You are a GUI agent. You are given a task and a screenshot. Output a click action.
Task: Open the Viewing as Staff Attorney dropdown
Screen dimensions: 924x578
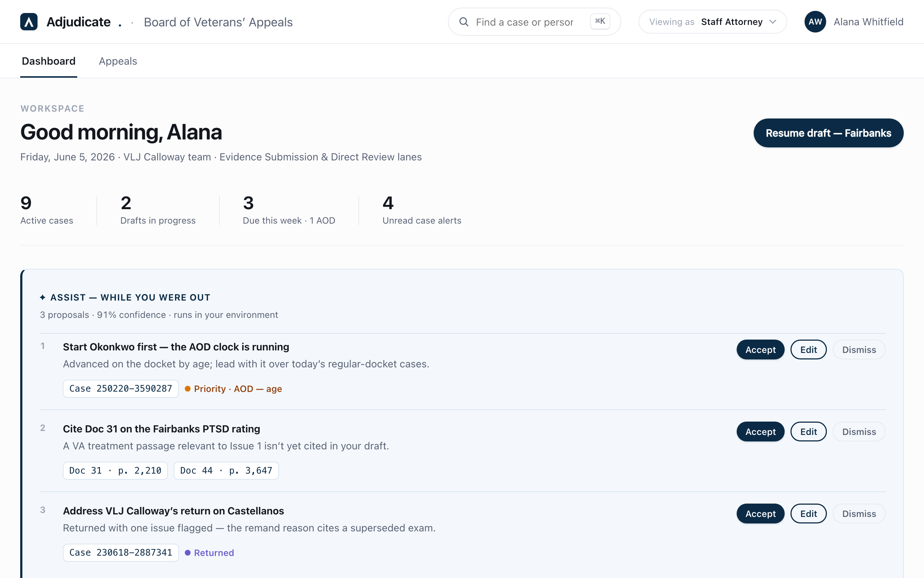pos(712,22)
